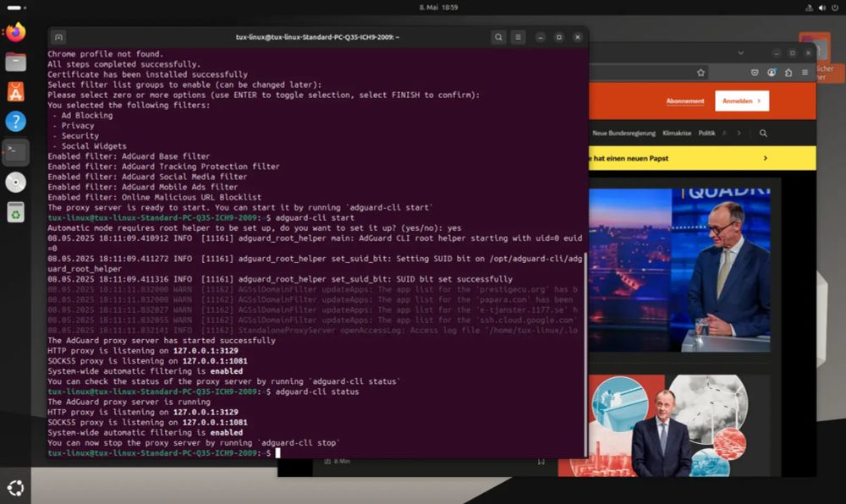Launch Ubuntu App Center from dock

[15, 92]
